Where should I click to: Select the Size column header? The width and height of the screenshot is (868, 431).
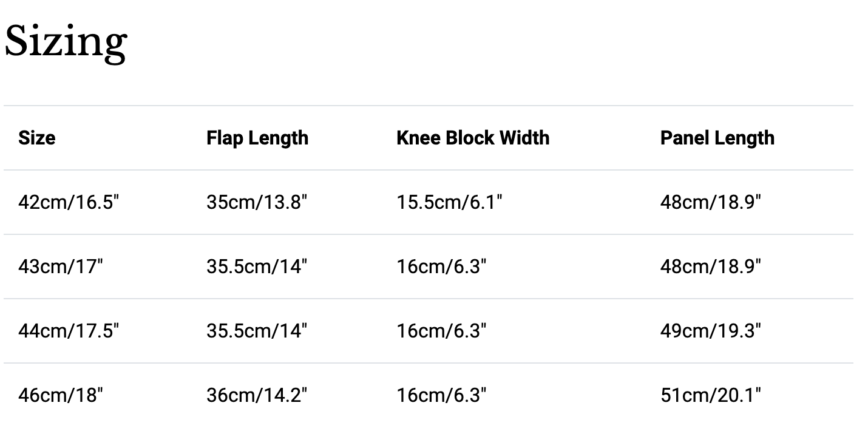37,138
